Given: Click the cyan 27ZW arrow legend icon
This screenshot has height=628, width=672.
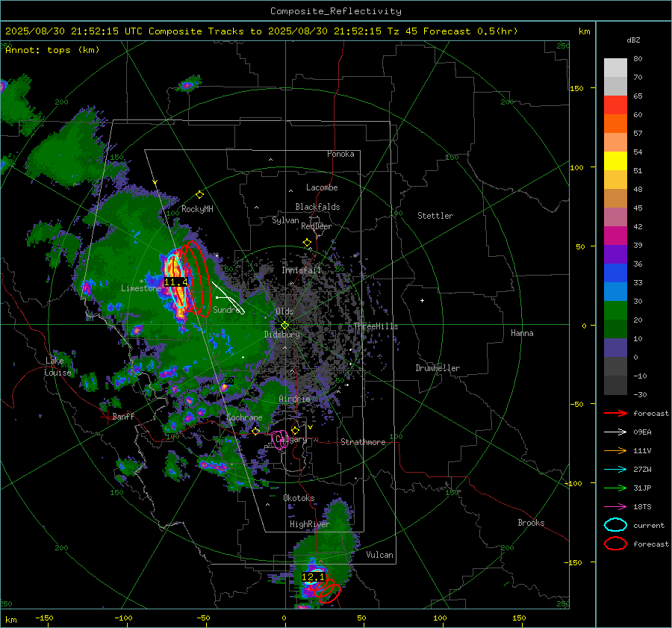Looking at the screenshot, I should (615, 470).
